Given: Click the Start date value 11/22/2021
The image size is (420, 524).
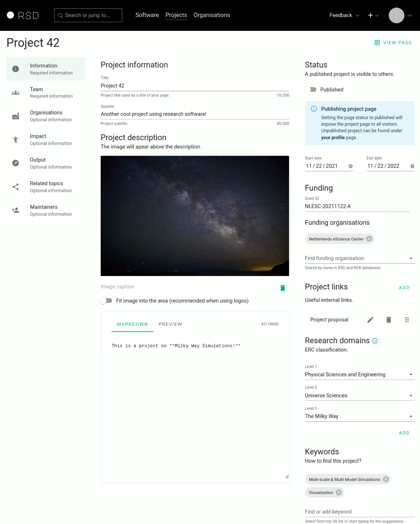Looking at the screenshot, I should [x=322, y=166].
